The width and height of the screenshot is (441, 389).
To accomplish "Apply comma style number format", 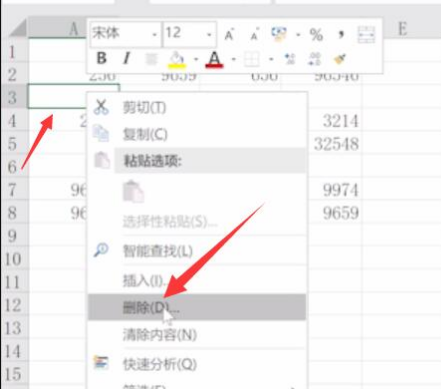I will pos(341,34).
